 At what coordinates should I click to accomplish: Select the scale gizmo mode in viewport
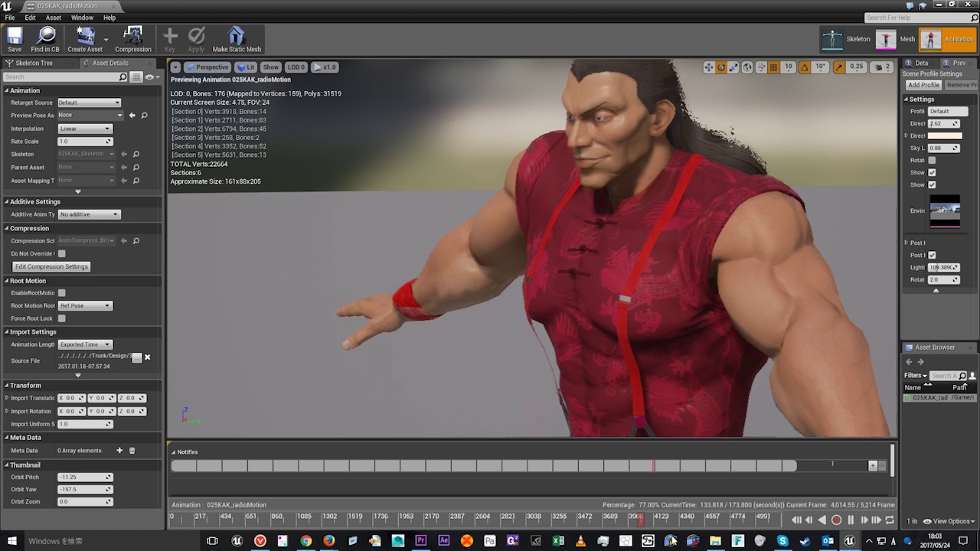(x=733, y=67)
